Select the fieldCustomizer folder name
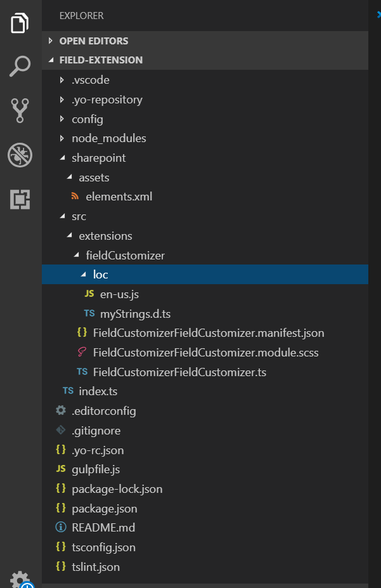Screen dimensions: 381x588 (x=126, y=256)
